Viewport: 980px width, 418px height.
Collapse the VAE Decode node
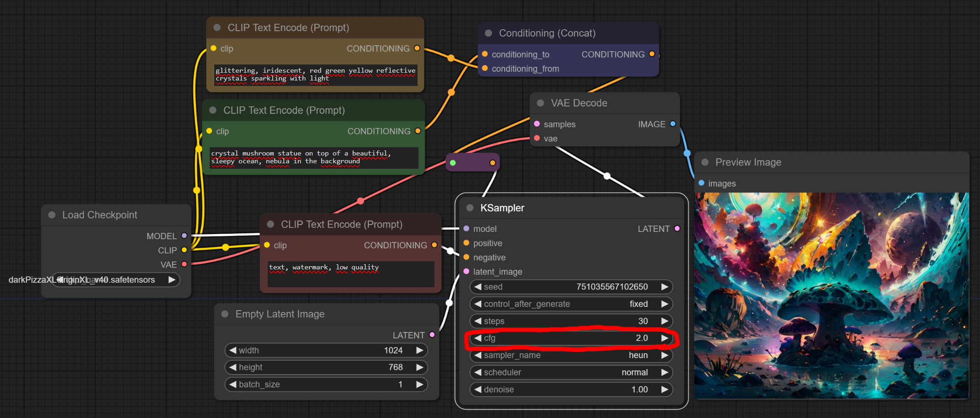pyautogui.click(x=540, y=103)
